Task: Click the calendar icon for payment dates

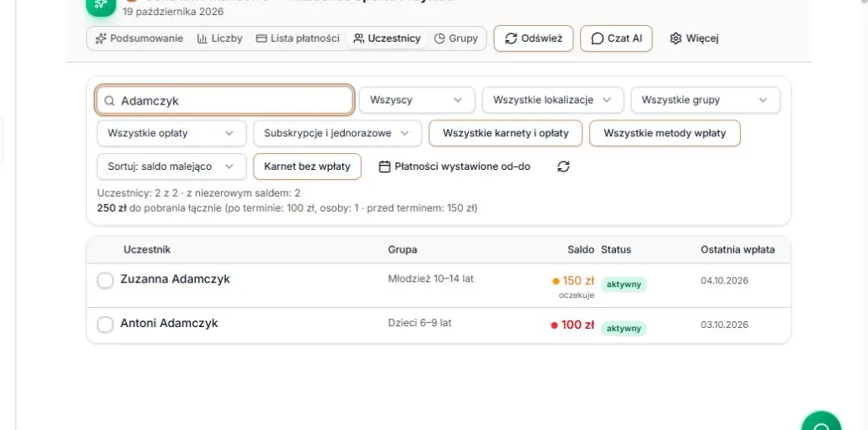Action: (x=385, y=166)
